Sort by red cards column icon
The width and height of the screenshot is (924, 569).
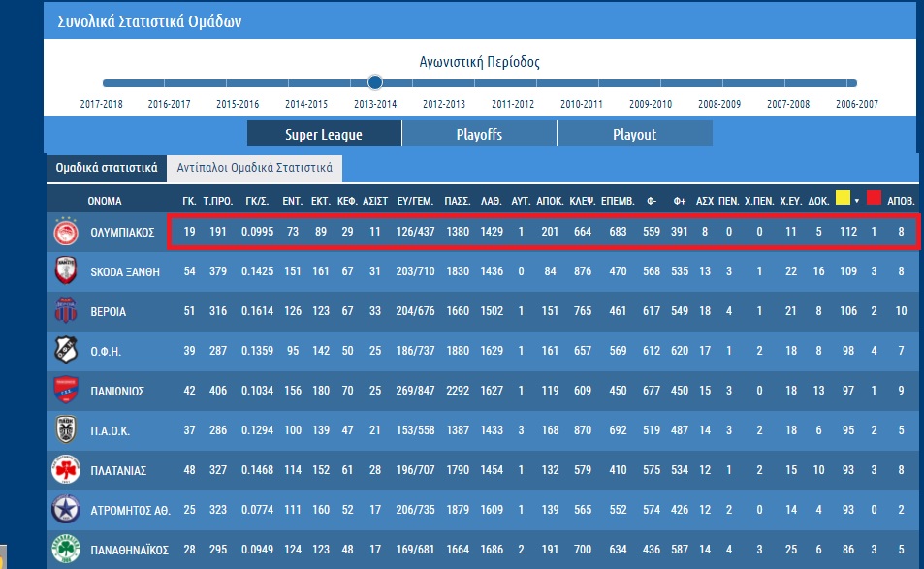point(874,198)
